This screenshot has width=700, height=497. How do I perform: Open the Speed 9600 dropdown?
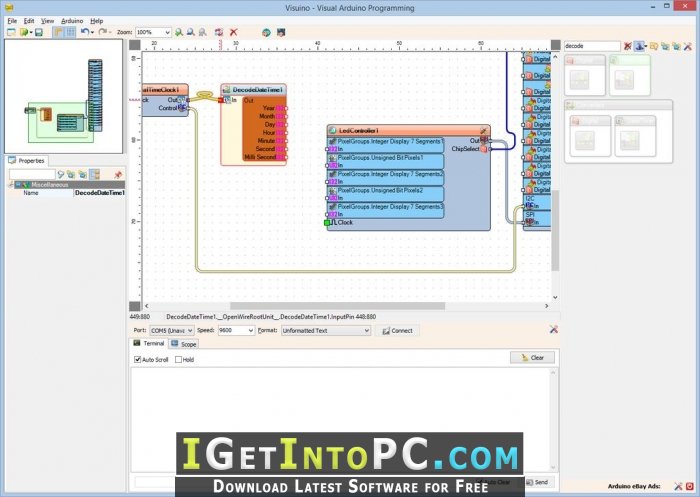(236, 330)
